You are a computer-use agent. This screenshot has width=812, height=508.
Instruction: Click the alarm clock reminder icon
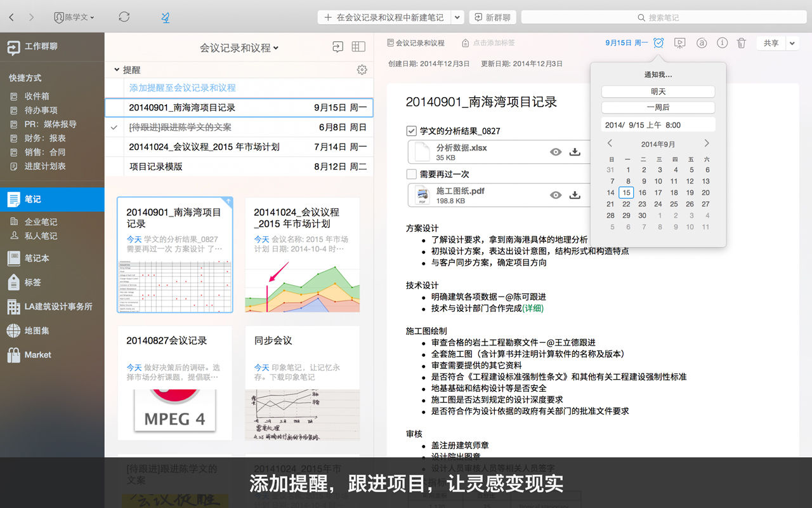pos(658,43)
